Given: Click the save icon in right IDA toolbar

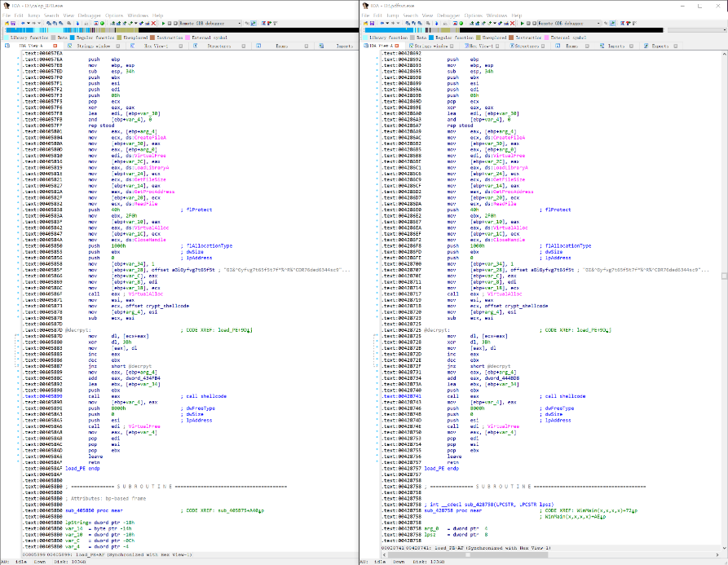Looking at the screenshot, I should (x=372, y=24).
